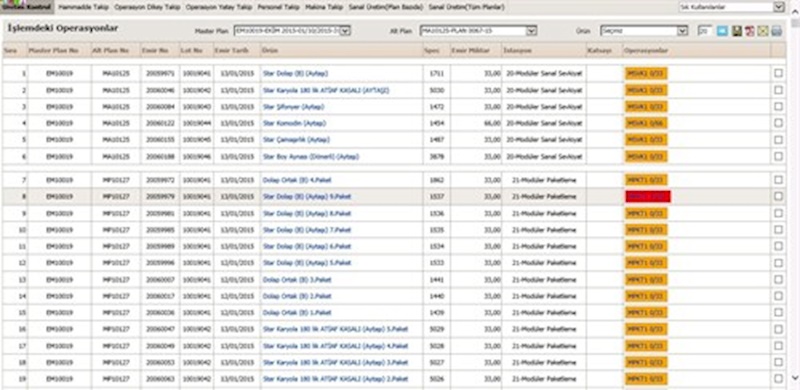Screen dimensions: 800x390
Task: Click the Emir Tarih column header
Action: click(x=231, y=51)
